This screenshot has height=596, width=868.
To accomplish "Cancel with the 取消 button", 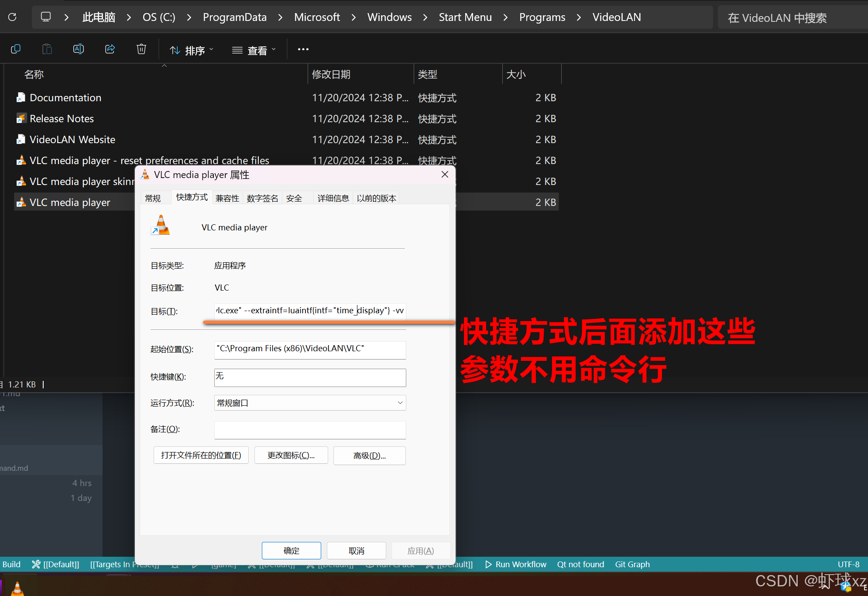I will coord(357,551).
